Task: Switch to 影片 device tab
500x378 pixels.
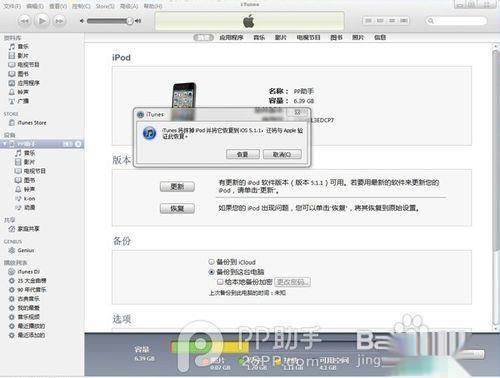Action: pos(281,37)
